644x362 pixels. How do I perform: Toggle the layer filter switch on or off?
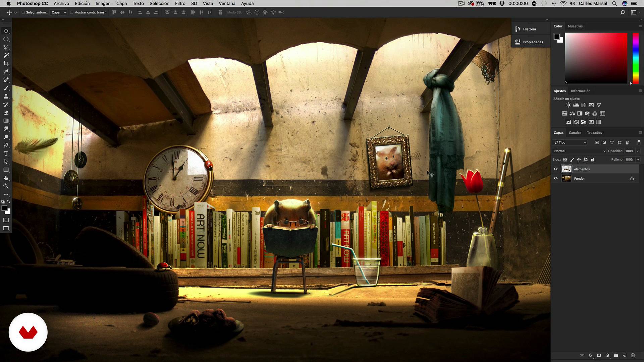point(639,142)
